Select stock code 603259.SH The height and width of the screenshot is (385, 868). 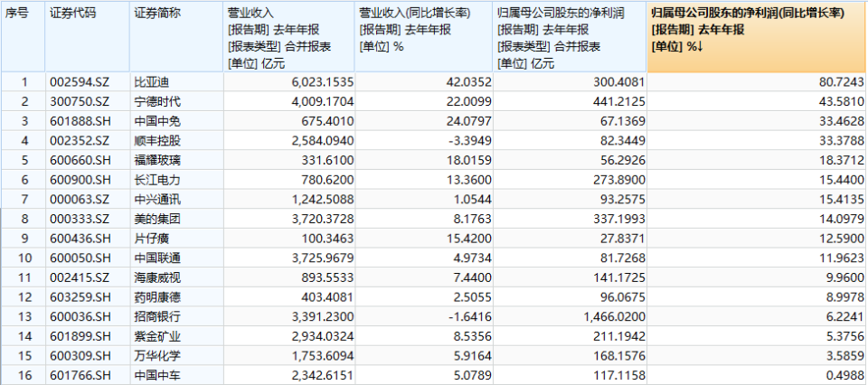pos(80,297)
